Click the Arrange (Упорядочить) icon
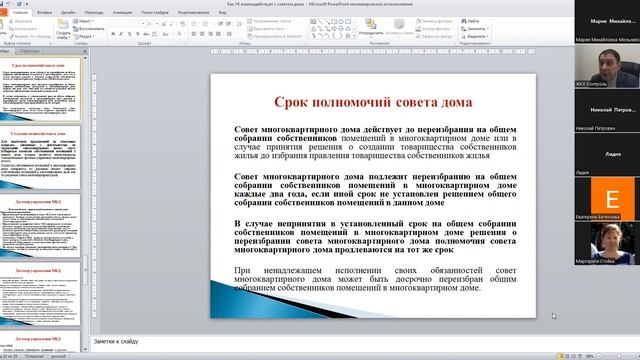This screenshot has height=360, width=640. coord(371,27)
